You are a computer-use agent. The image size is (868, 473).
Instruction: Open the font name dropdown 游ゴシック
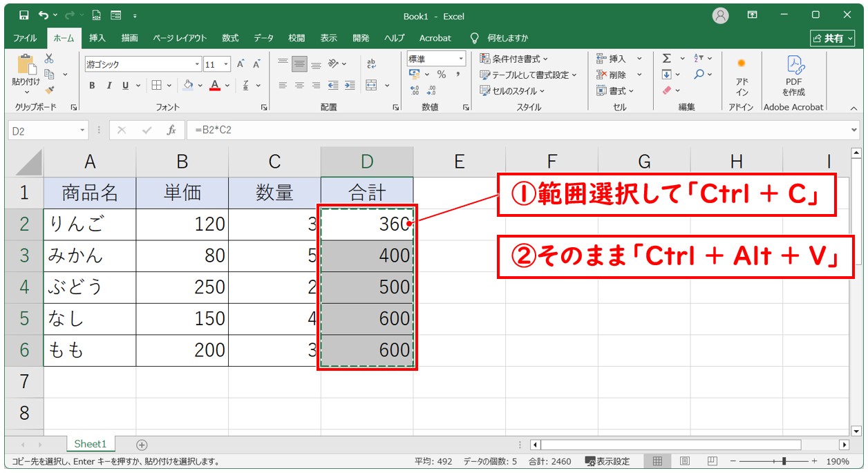click(142, 64)
